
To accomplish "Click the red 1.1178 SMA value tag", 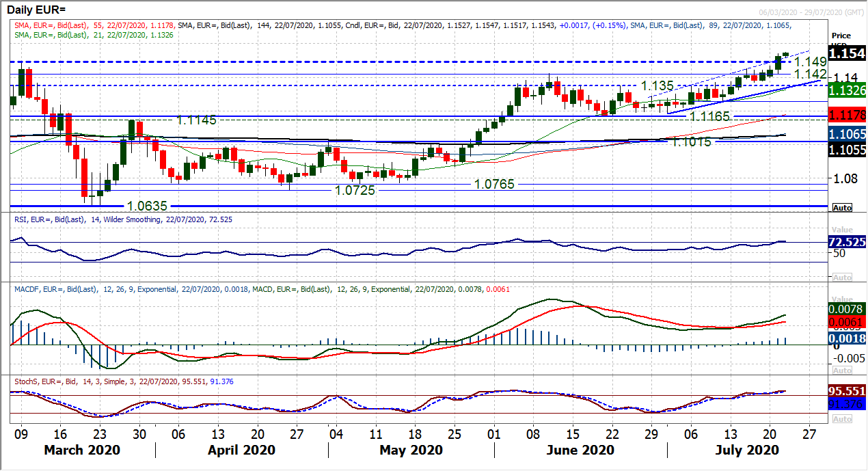I will [847, 114].
